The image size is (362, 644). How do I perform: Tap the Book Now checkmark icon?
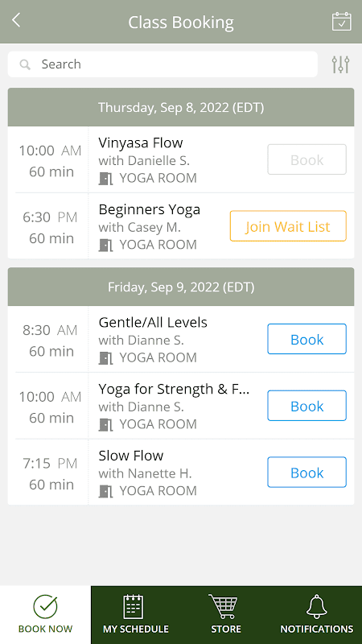click(45, 606)
